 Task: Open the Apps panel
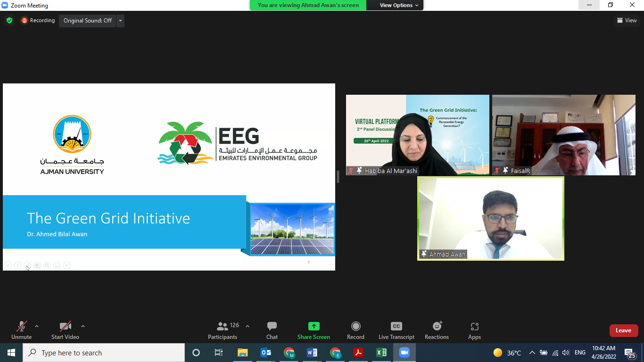coord(474,330)
